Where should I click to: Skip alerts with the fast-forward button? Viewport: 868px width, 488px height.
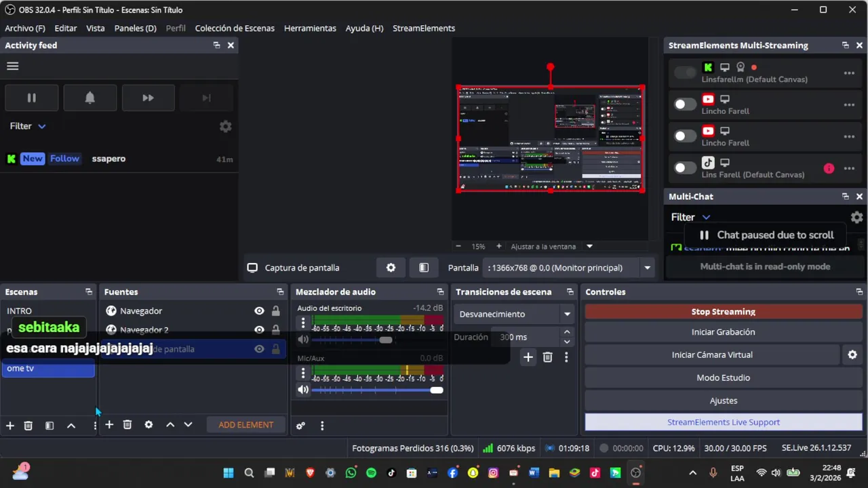(x=148, y=98)
